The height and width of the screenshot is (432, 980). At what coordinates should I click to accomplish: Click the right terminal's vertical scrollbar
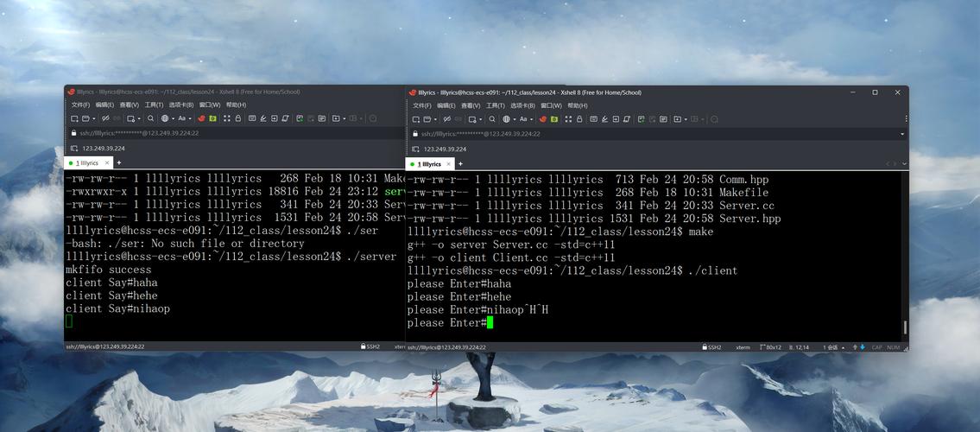[904, 327]
